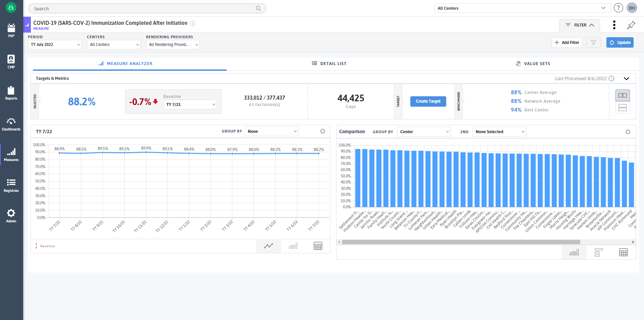Click the last processed clock icon

[611, 78]
